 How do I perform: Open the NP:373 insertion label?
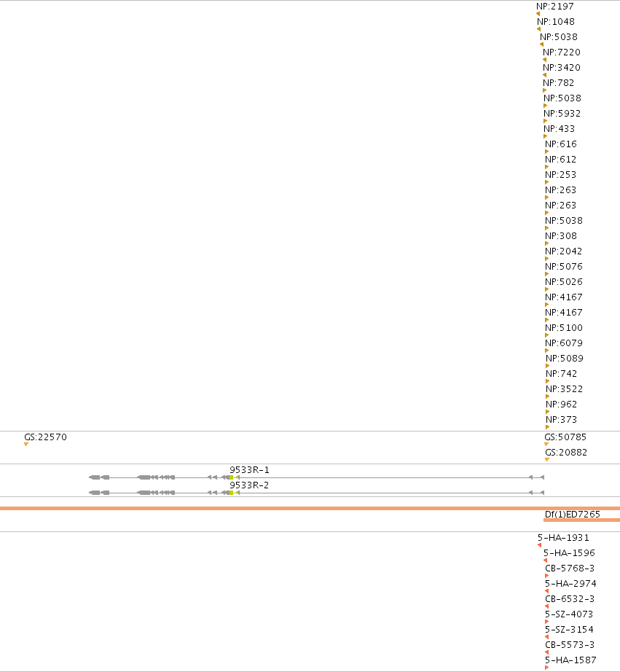click(x=561, y=420)
